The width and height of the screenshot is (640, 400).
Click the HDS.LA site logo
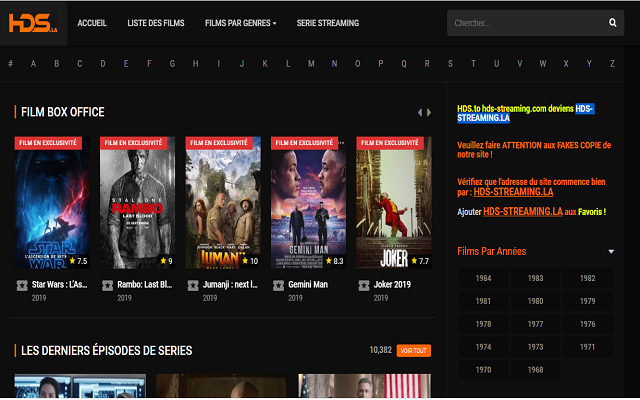33,23
